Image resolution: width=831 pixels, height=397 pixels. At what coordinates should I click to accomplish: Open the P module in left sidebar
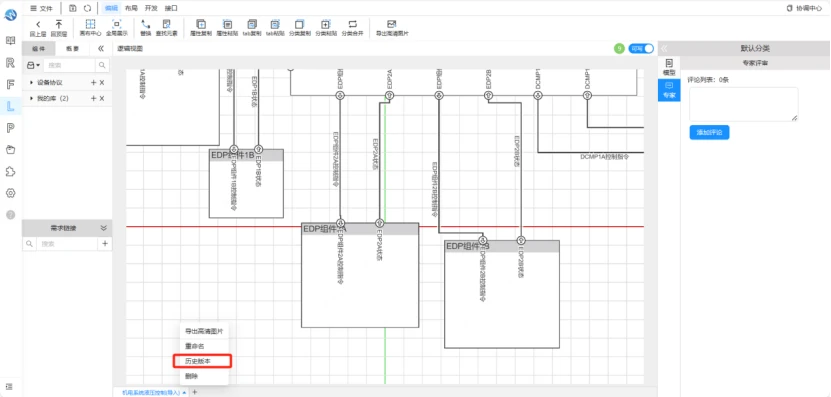(x=10, y=128)
